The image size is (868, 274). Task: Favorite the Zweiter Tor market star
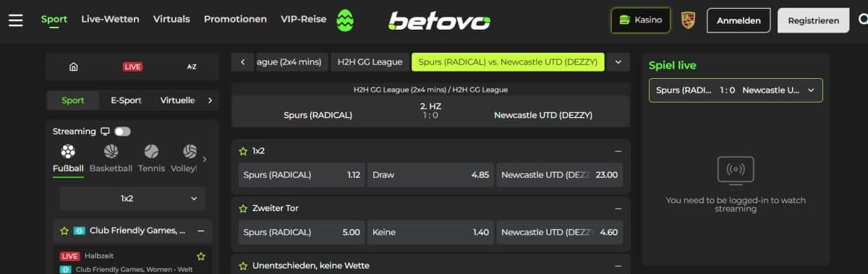pos(243,208)
